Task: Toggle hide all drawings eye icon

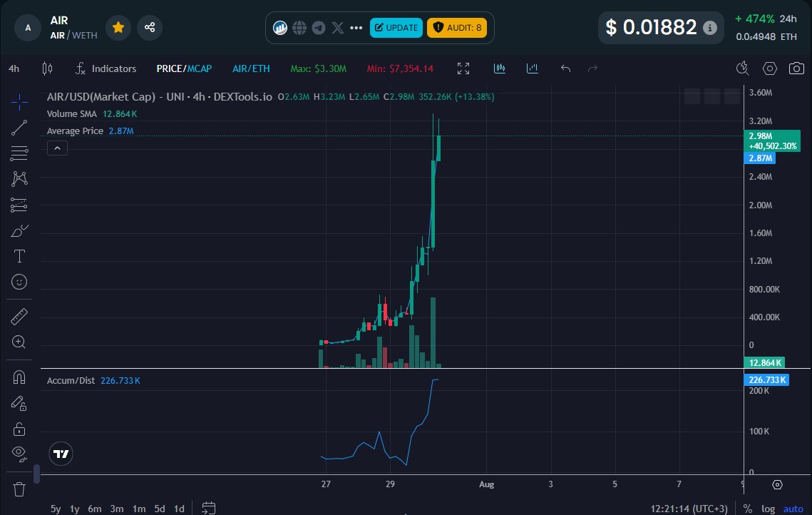Action: pyautogui.click(x=19, y=454)
